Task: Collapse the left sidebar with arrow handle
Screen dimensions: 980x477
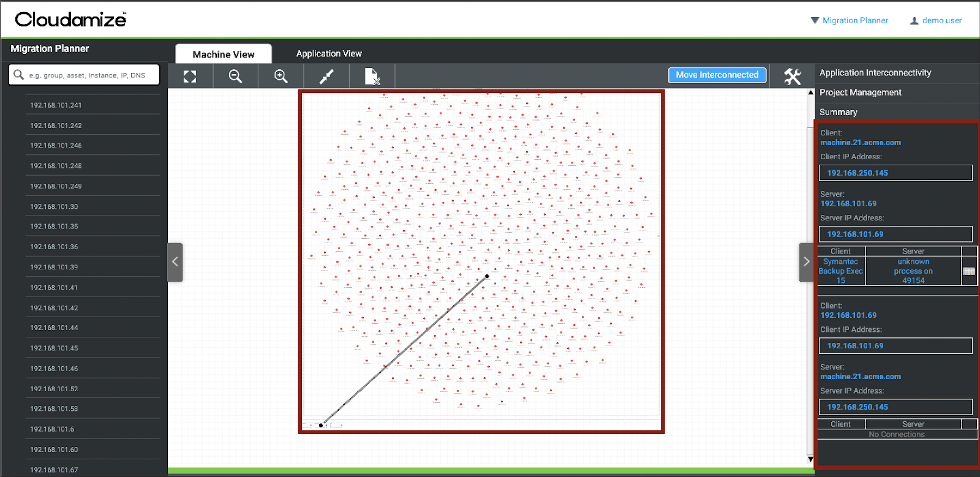Action: pos(175,262)
